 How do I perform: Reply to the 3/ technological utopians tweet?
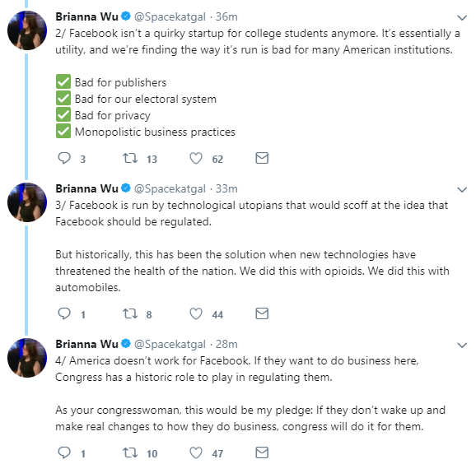[x=64, y=313]
